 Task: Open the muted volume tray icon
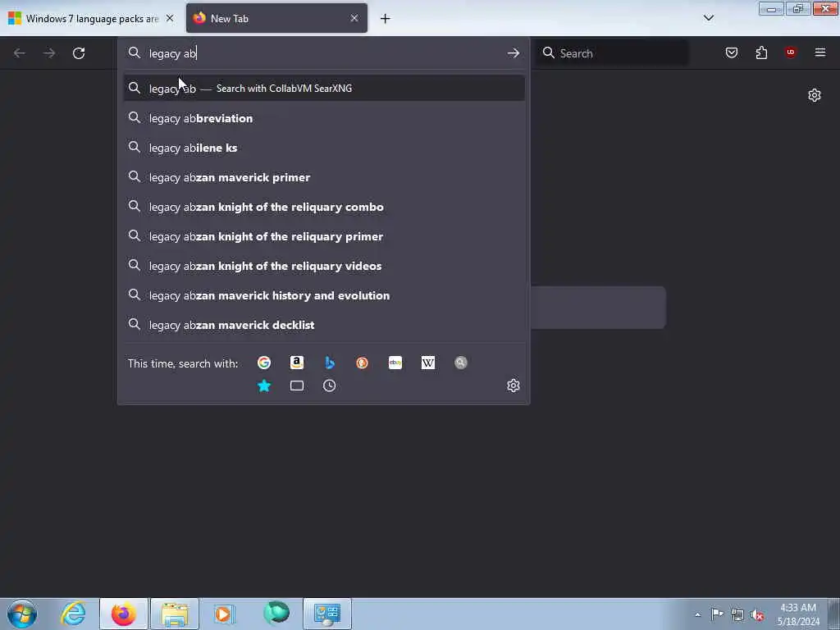click(757, 614)
